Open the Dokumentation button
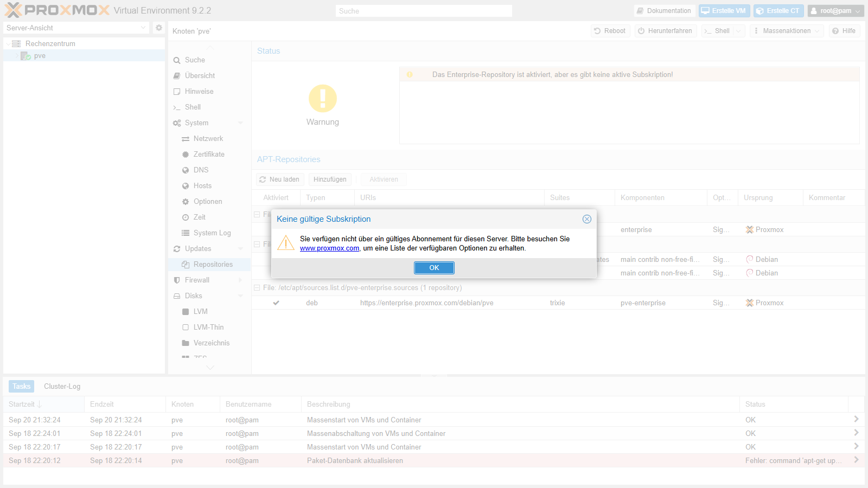This screenshot has width=868, height=488. point(665,11)
